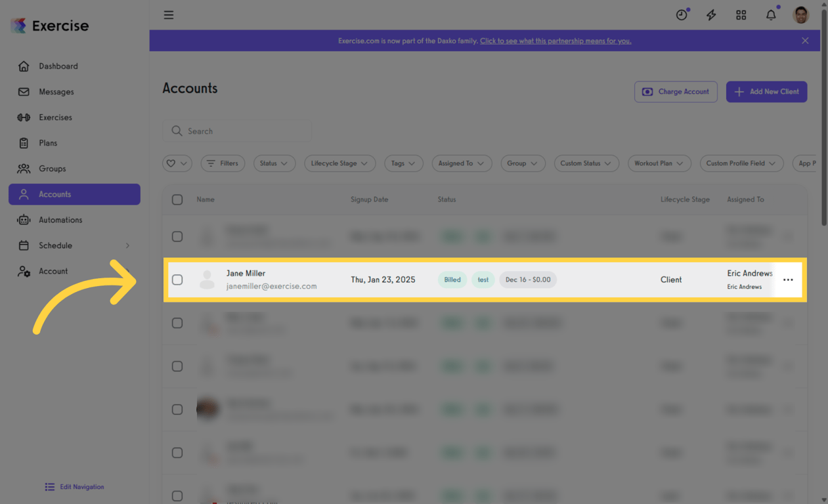
Task: Click the Add New Client button
Action: [766, 91]
